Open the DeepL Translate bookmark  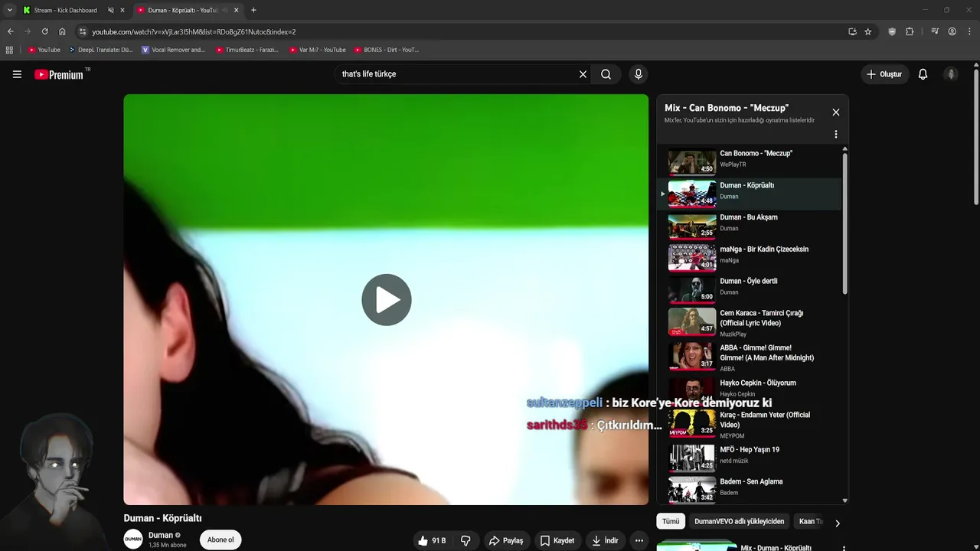coord(100,50)
